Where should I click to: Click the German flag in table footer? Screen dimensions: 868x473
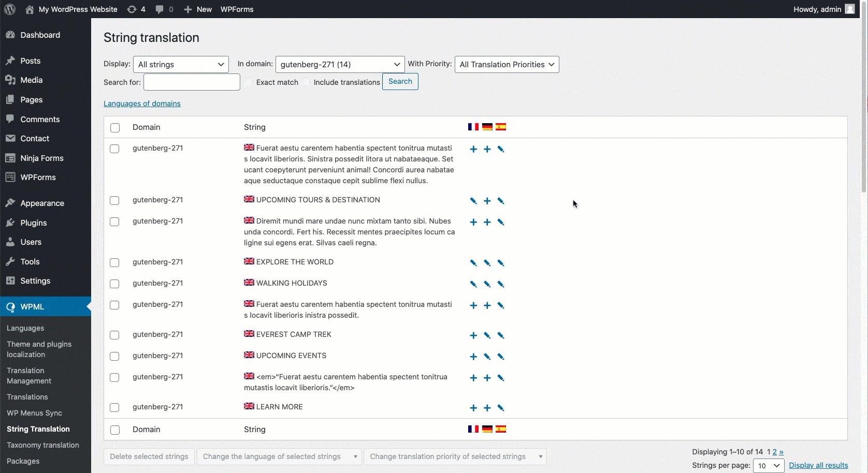pyautogui.click(x=487, y=429)
